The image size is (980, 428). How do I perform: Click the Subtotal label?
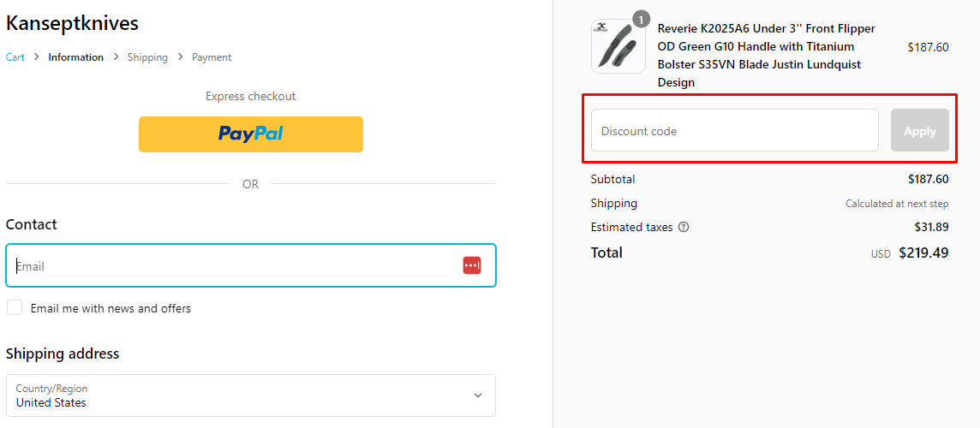click(x=612, y=179)
